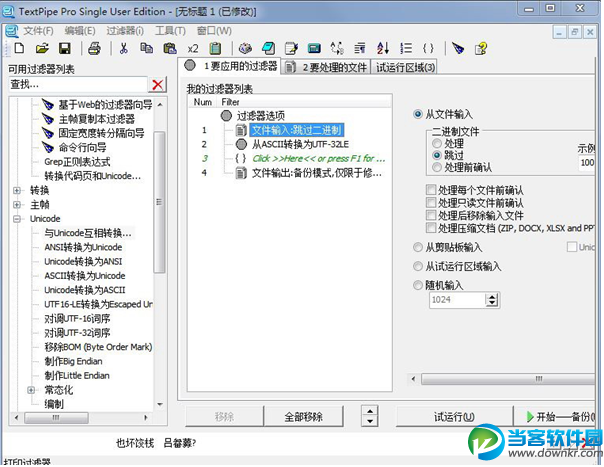Image resolution: width=604 pixels, height=467 pixels.
Task: Click the 开始—备份 button
Action: [556, 417]
